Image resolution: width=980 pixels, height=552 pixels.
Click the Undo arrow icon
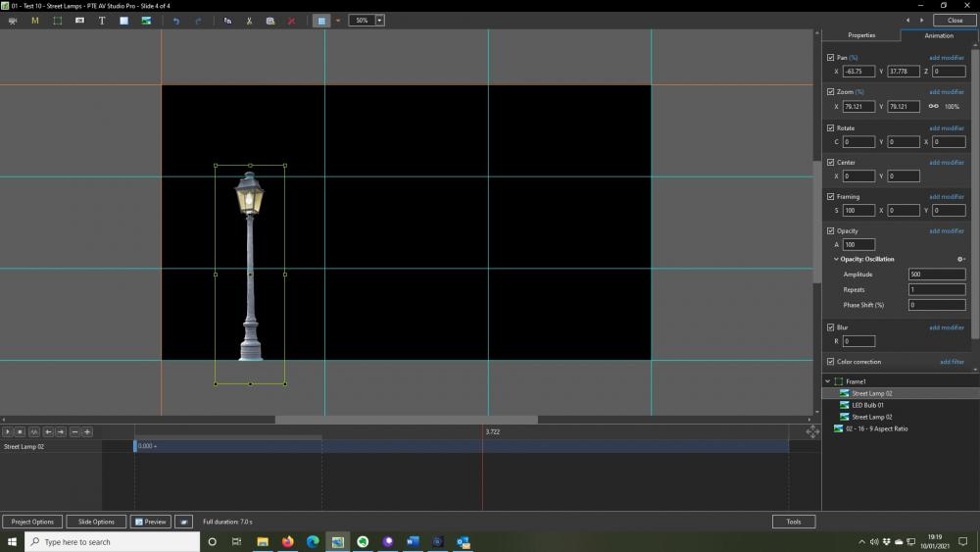click(176, 21)
